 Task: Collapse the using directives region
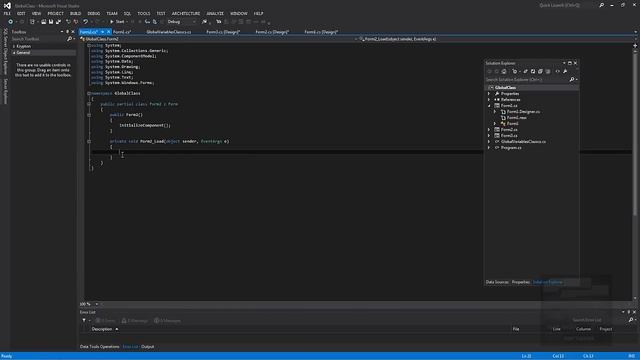tap(89, 45)
